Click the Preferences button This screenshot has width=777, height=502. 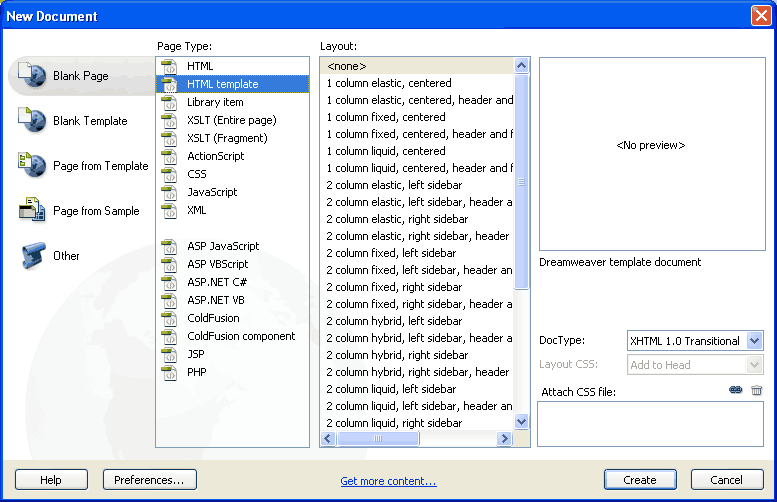pos(149,480)
